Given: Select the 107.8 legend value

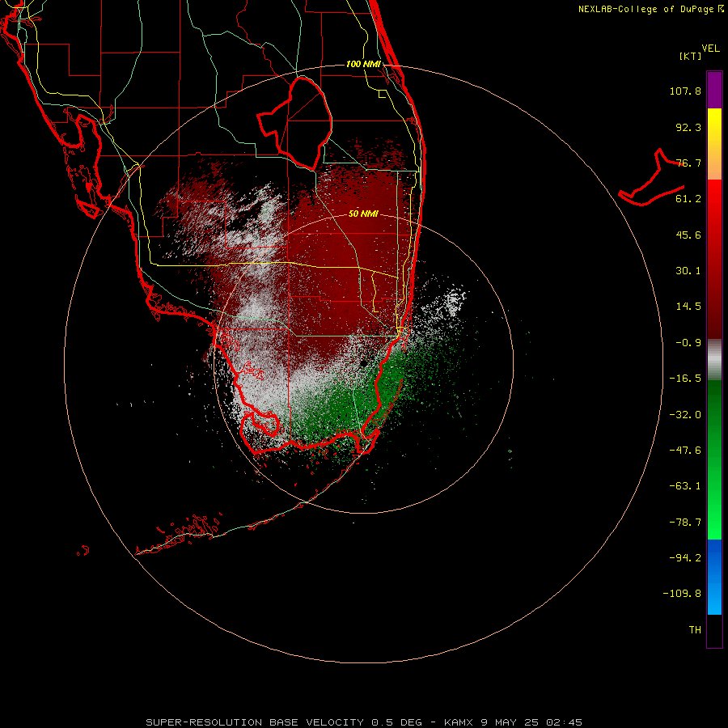Looking at the screenshot, I should tap(685, 91).
